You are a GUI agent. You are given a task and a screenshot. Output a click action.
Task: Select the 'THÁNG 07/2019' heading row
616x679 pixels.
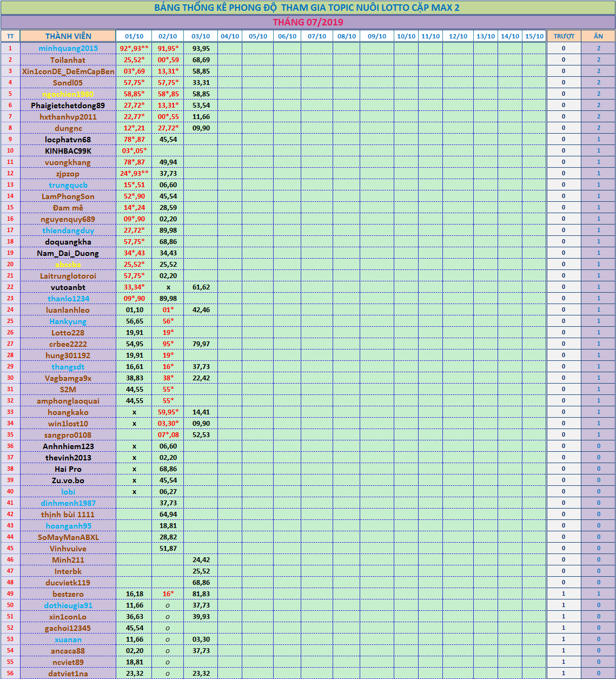308,22
